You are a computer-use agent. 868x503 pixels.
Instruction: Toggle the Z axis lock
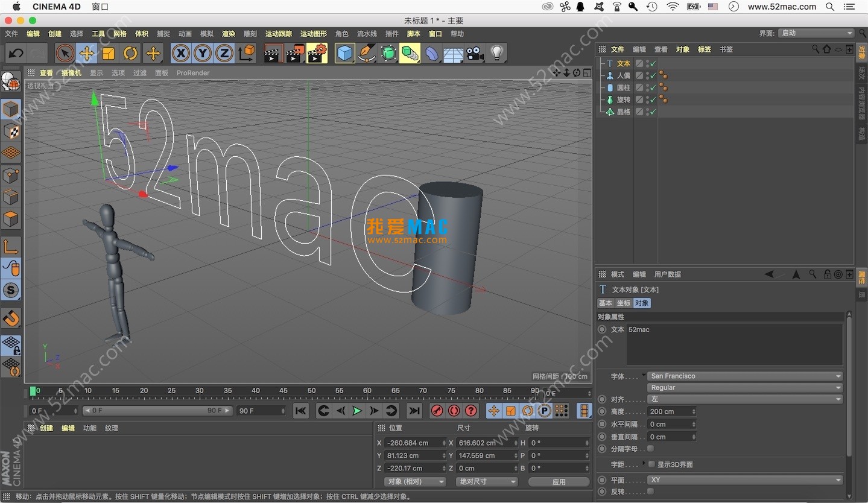[x=224, y=53]
